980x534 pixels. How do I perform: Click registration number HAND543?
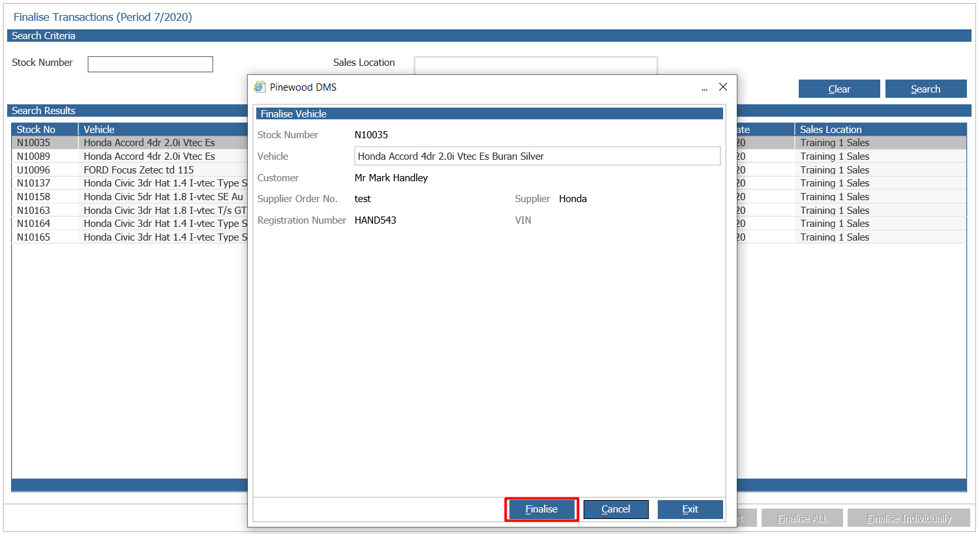click(376, 220)
